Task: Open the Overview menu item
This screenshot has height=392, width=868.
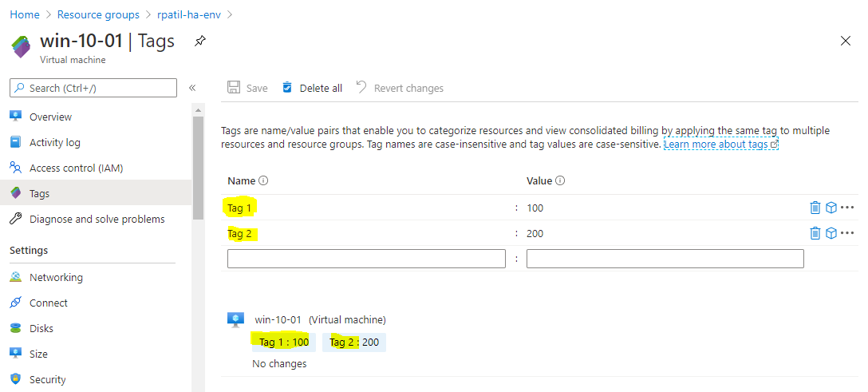Action: click(50, 117)
